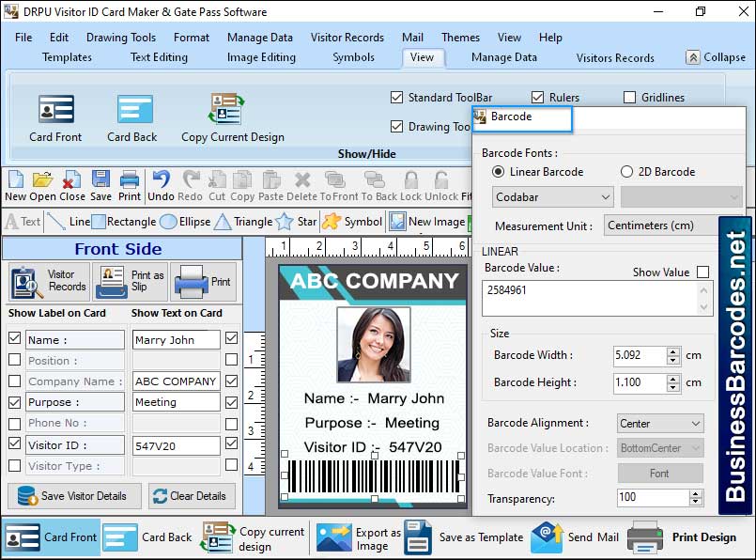Check the Phone No field checkbox
Screen dimensions: 756x560
point(13,423)
